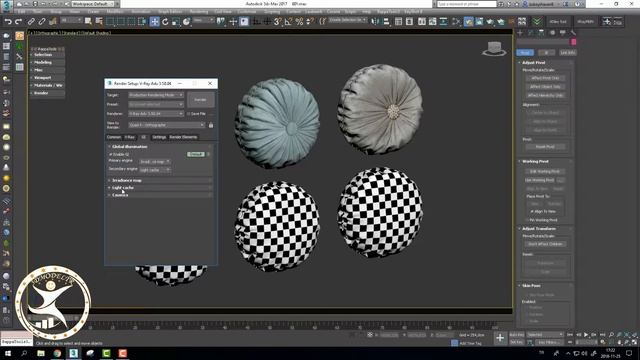This screenshot has width=640, height=360.
Task: Click the Redo arrow in main toolbar
Action: click(18, 22)
